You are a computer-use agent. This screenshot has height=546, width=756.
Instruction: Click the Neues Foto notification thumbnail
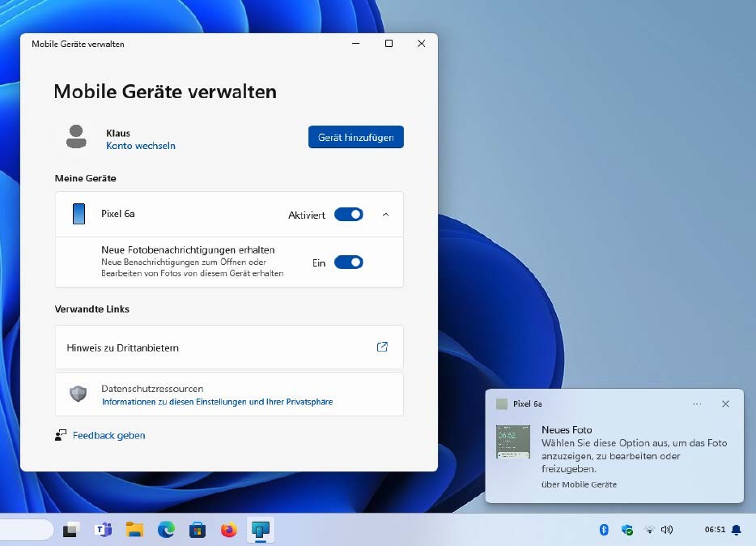point(512,441)
